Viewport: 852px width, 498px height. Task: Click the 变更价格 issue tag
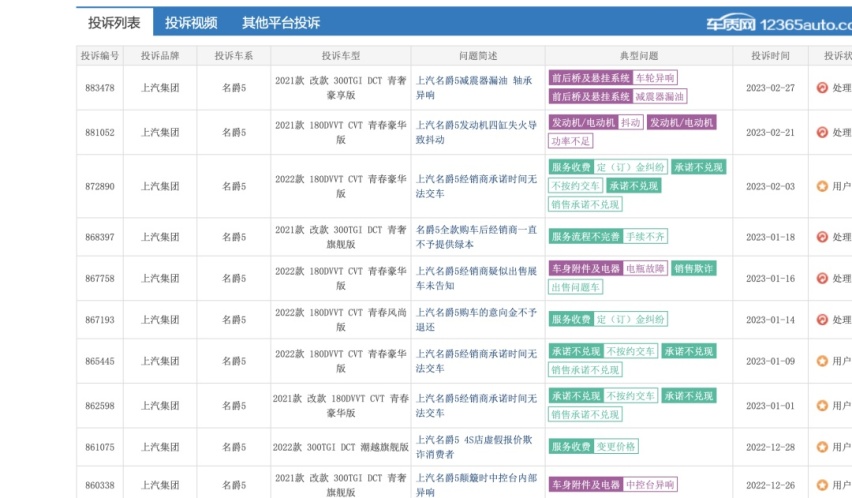[616, 446]
